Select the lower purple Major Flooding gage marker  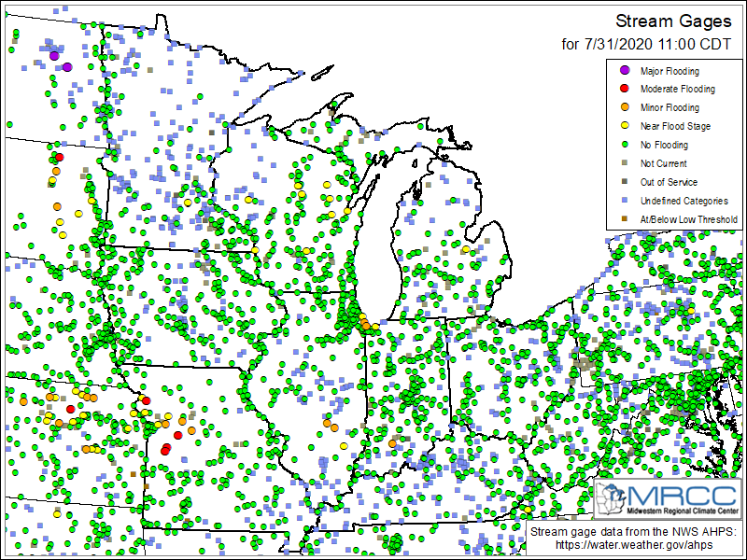[x=68, y=66]
